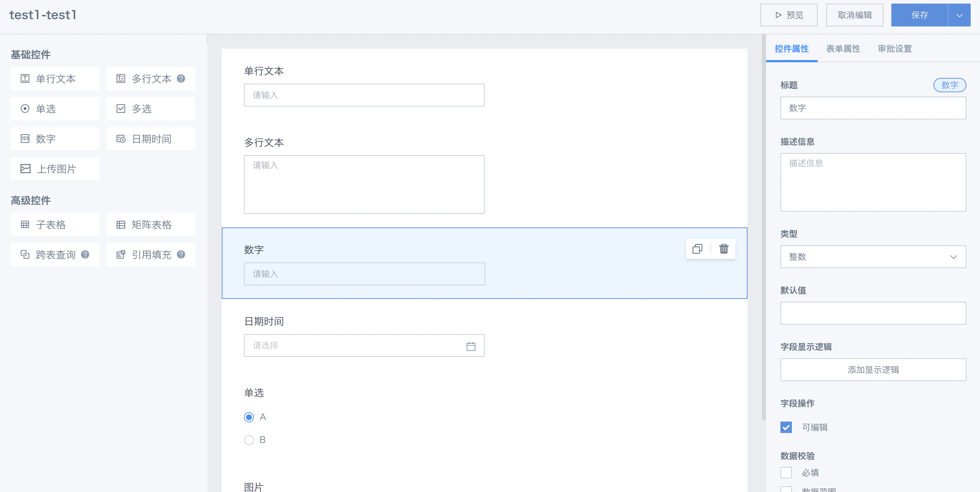This screenshot has height=492, width=980.
Task: Click the 取消编辑 button
Action: [854, 15]
